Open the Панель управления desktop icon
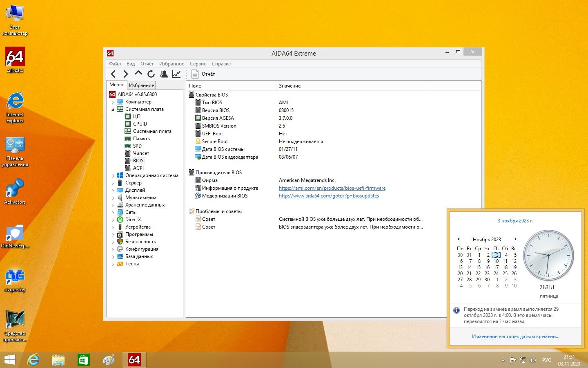This screenshot has width=588, height=368. pyautogui.click(x=15, y=152)
